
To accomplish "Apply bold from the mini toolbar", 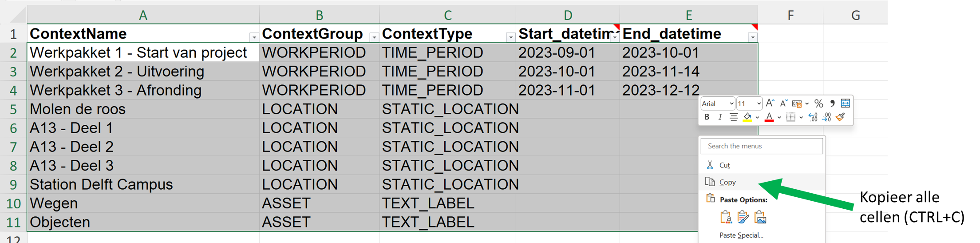I will (x=707, y=117).
